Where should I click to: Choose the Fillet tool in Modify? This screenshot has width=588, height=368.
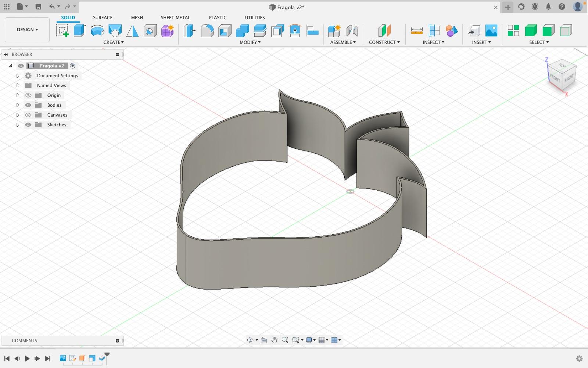tap(207, 31)
